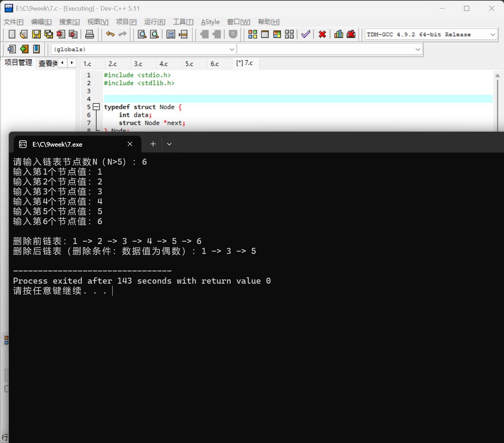Viewport: 504px width, 443px height.
Task: Open the 搜索[S] menu
Action: [69, 22]
